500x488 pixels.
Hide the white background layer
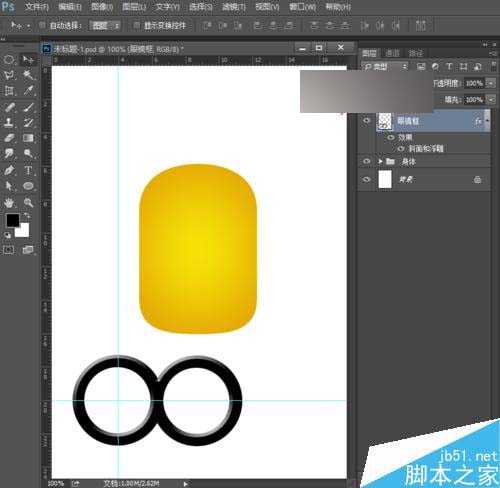[366, 179]
